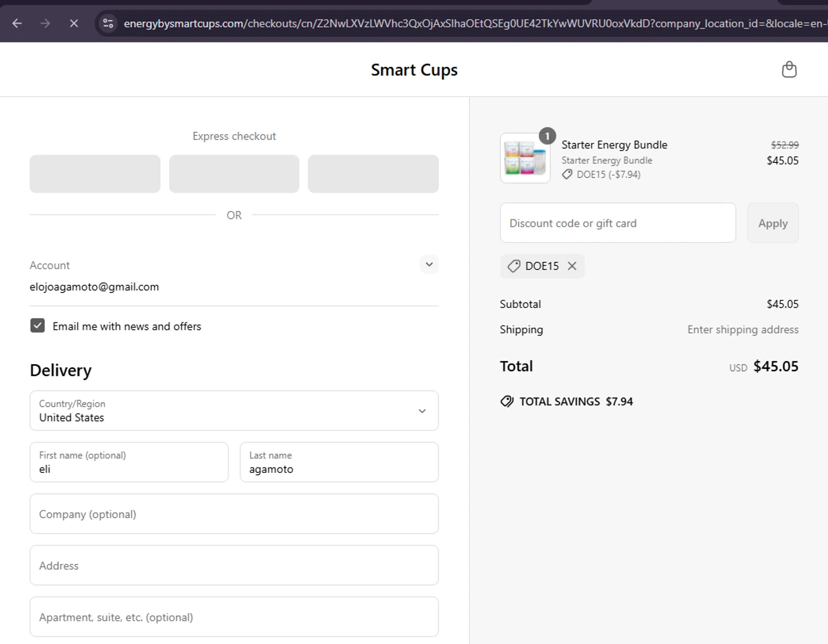
Task: Click the First name field
Action: click(x=129, y=462)
